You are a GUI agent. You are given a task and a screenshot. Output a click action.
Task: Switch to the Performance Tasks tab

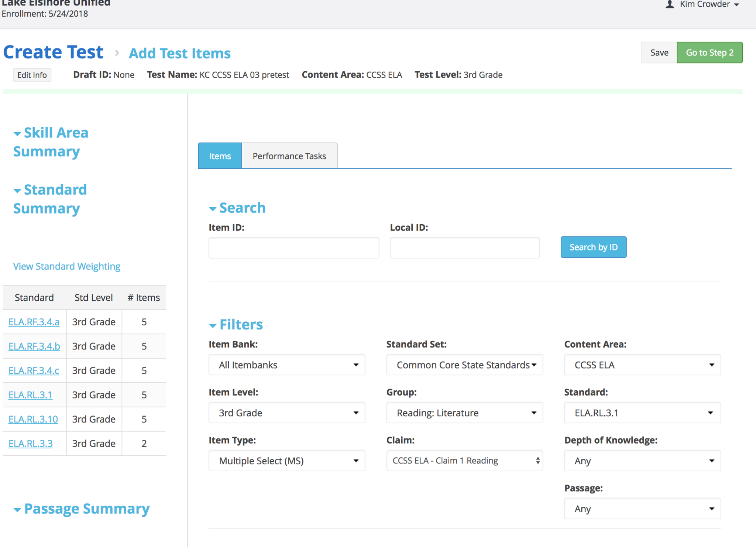tap(289, 156)
